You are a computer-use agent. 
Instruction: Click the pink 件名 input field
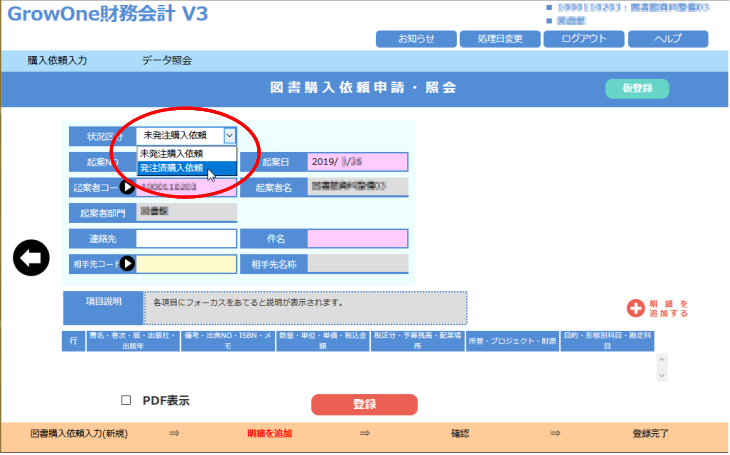358,238
